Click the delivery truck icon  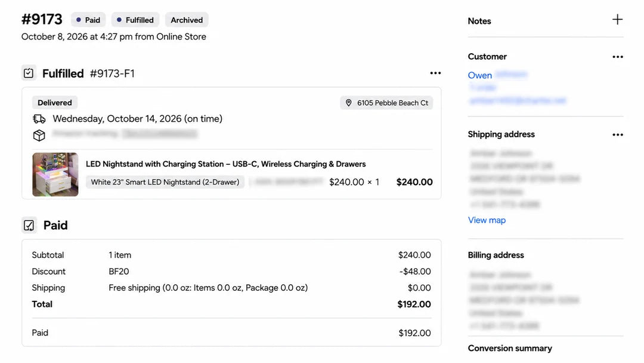tap(39, 119)
